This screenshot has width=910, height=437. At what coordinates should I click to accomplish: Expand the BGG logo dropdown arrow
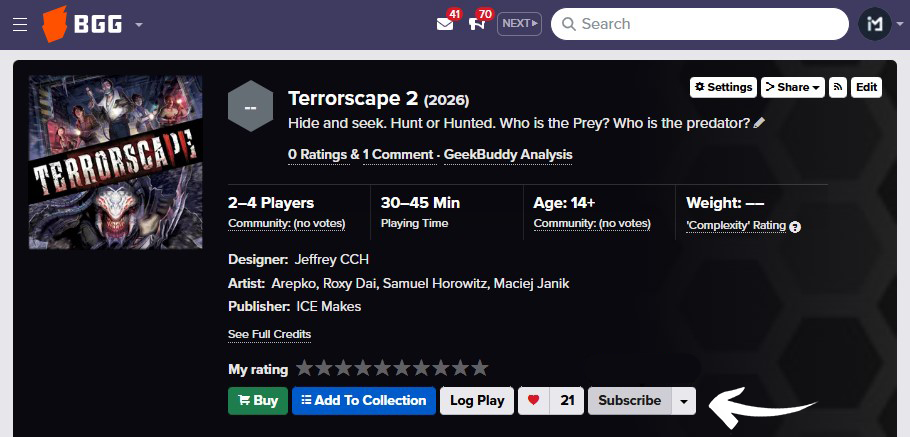[139, 24]
